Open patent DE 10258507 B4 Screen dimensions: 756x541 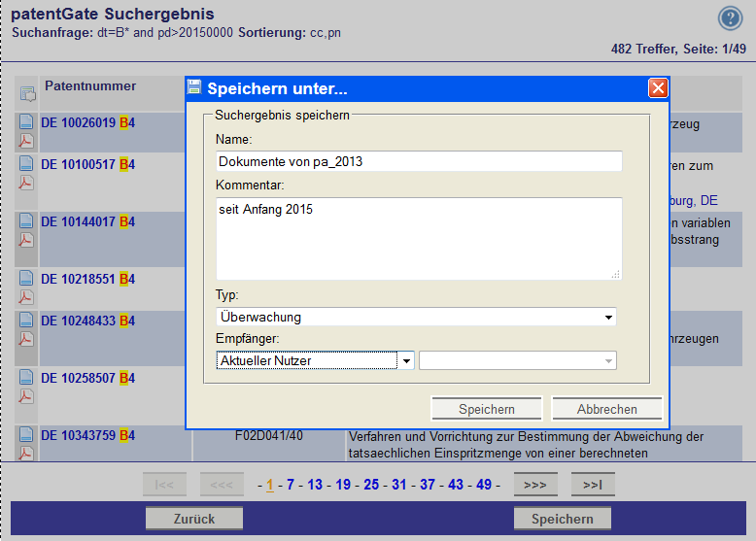pos(87,379)
